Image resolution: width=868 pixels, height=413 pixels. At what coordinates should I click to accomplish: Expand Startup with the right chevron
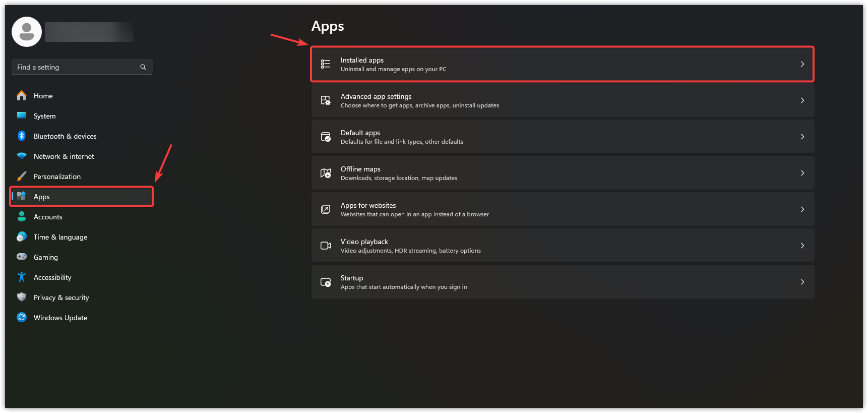point(802,282)
